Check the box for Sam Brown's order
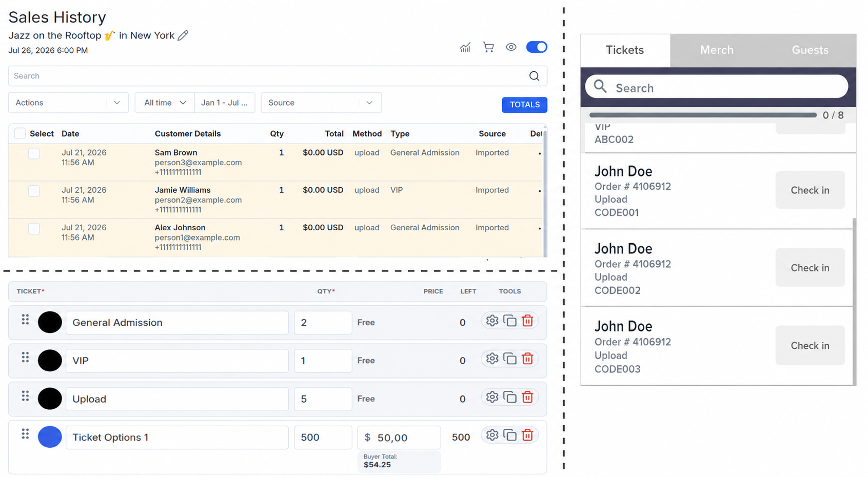Image resolution: width=868 pixels, height=477 pixels. click(34, 153)
